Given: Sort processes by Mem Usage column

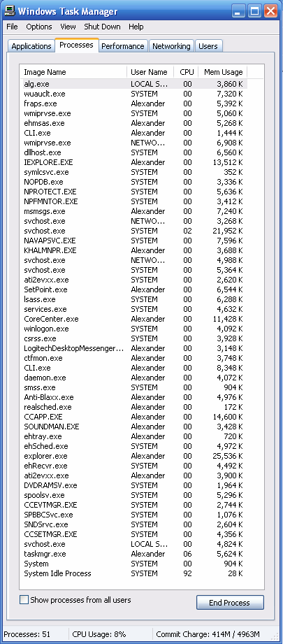Looking at the screenshot, I should coord(223,72).
